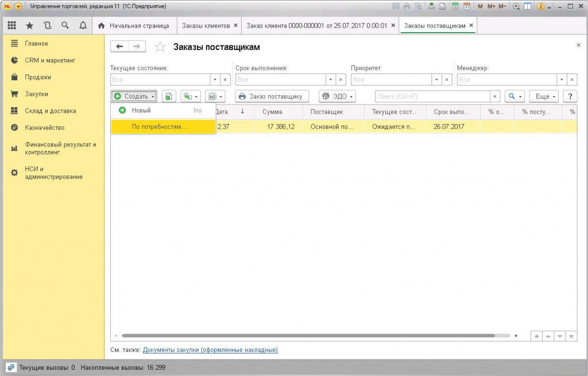Screen dimensions: 588x376
Task: Open the ЭДО dropdown button
Action: (x=337, y=96)
